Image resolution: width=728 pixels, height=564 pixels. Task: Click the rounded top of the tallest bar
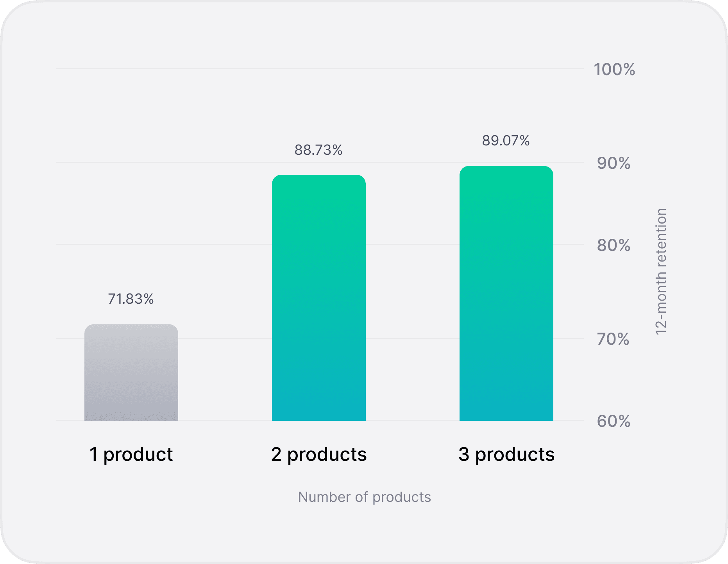coord(506,167)
